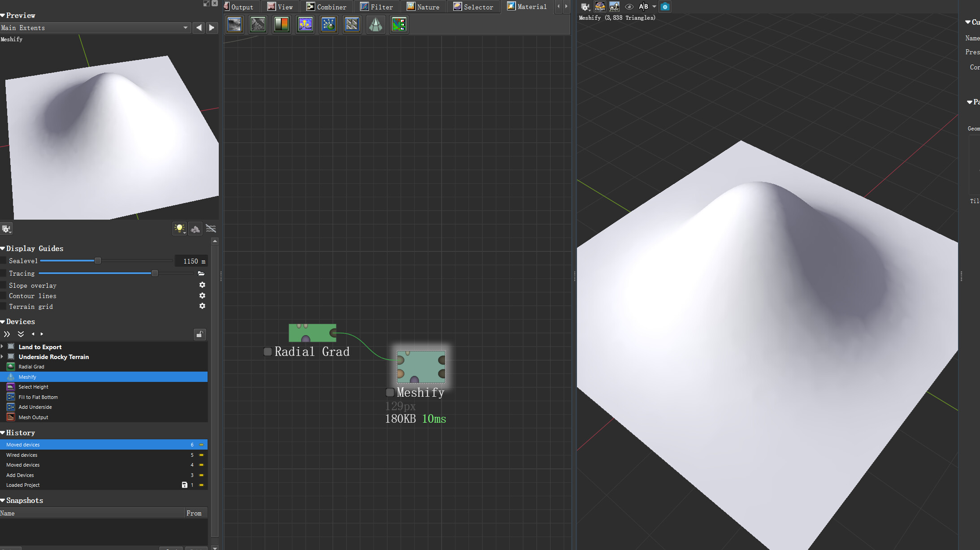980x550 pixels.
Task: Enable the Contour lines checkbox
Action: click(4, 296)
